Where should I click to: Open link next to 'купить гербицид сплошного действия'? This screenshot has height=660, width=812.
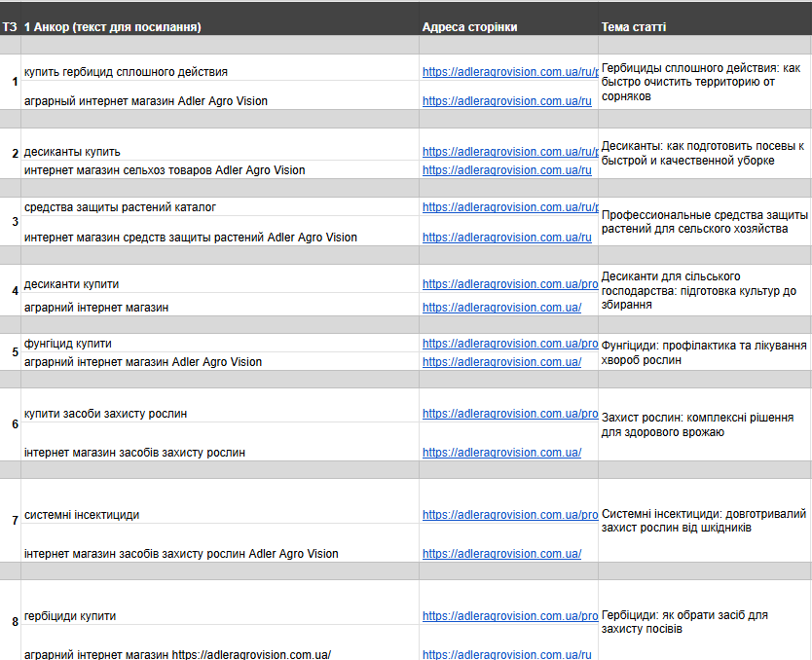(509, 72)
